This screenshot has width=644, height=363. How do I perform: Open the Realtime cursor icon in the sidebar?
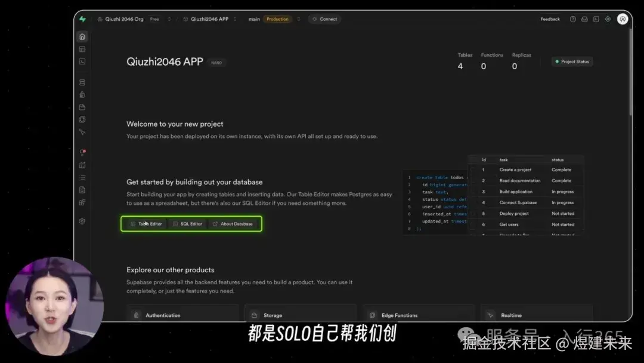pyautogui.click(x=82, y=132)
